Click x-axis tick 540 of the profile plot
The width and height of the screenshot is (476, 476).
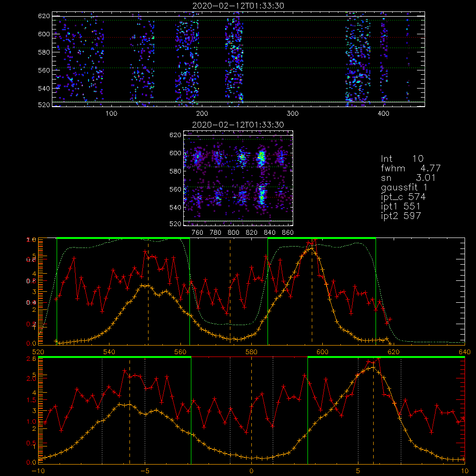point(109,352)
